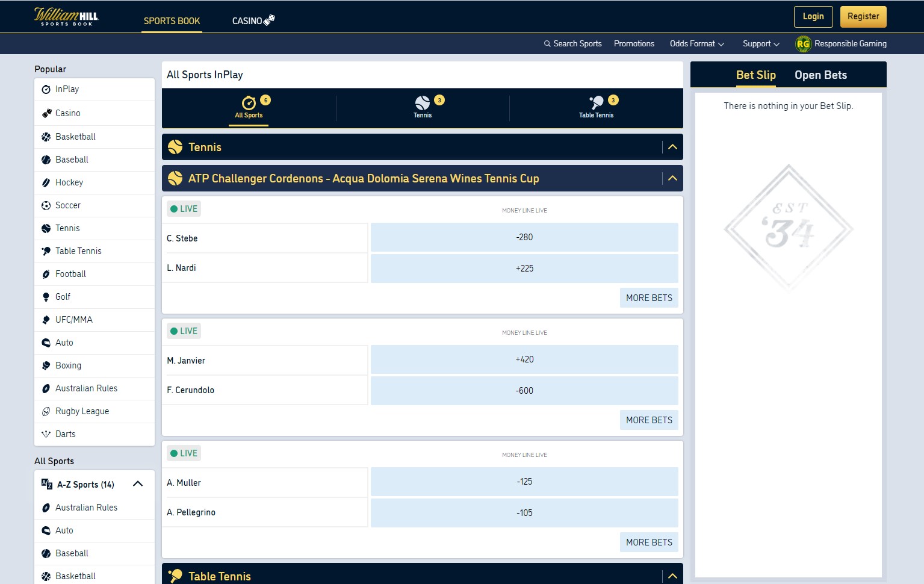Collapse the Table Tennis section chevron
Image resolution: width=924 pixels, height=584 pixels.
click(x=672, y=576)
